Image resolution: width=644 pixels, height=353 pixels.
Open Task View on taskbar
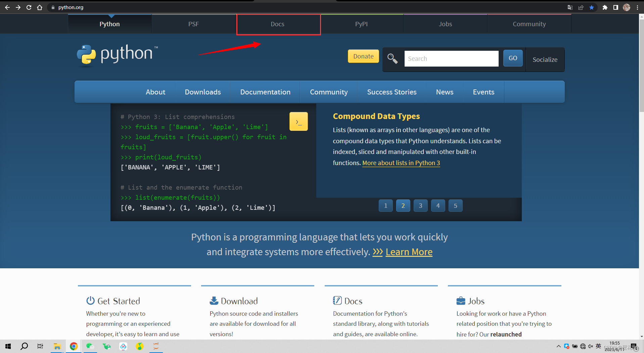click(x=40, y=346)
